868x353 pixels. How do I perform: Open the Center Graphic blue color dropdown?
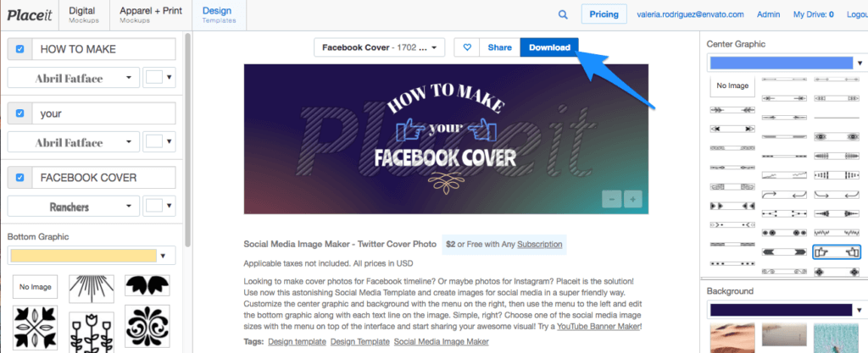pos(786,63)
